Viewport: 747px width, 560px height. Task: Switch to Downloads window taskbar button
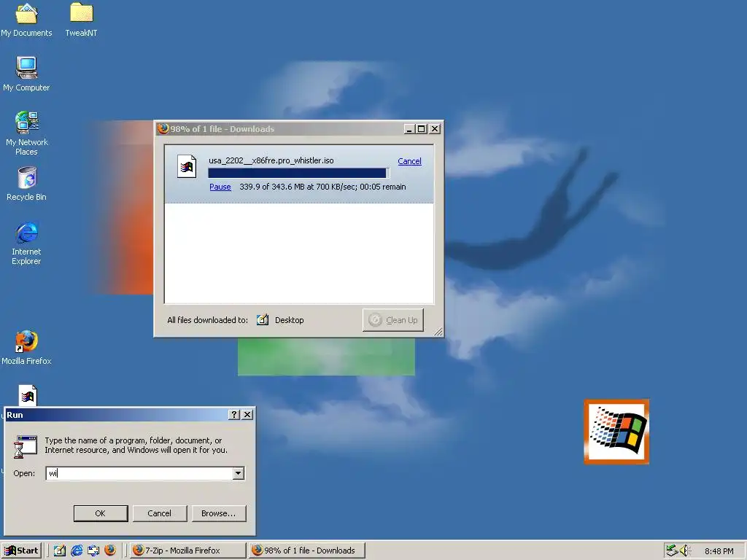click(306, 551)
